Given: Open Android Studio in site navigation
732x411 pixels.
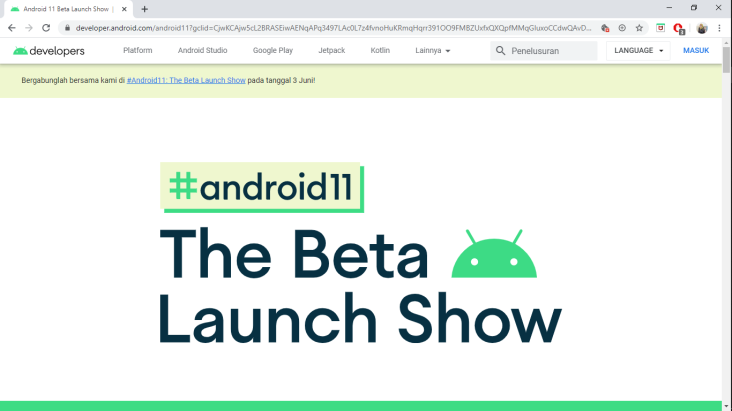Looking at the screenshot, I should (203, 50).
